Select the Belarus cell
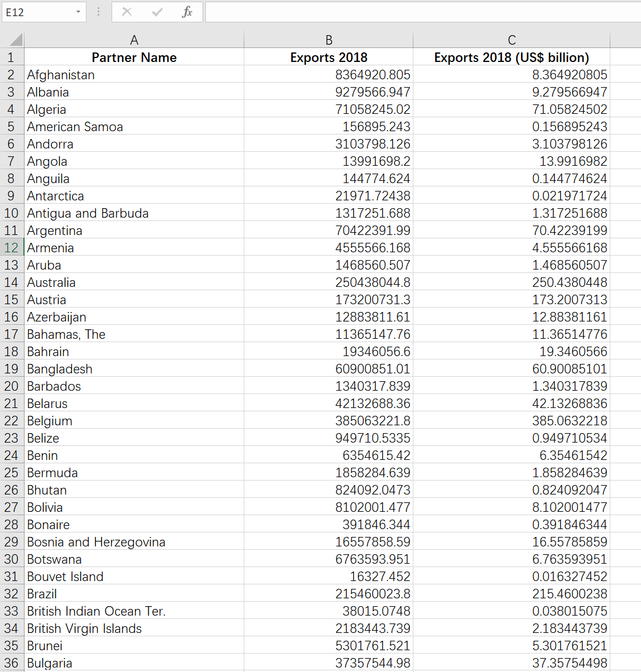Image resolution: width=641 pixels, height=672 pixels. (x=134, y=403)
